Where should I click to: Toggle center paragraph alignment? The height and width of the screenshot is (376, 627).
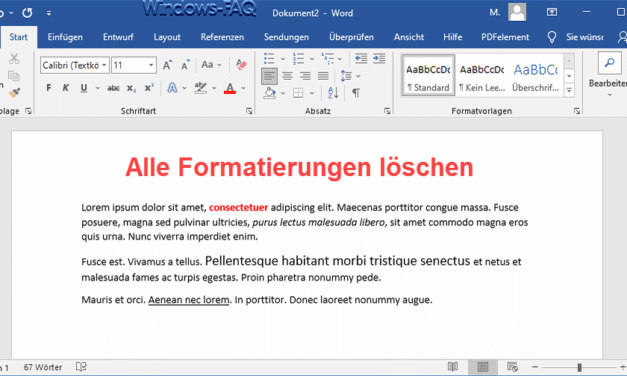(x=287, y=76)
